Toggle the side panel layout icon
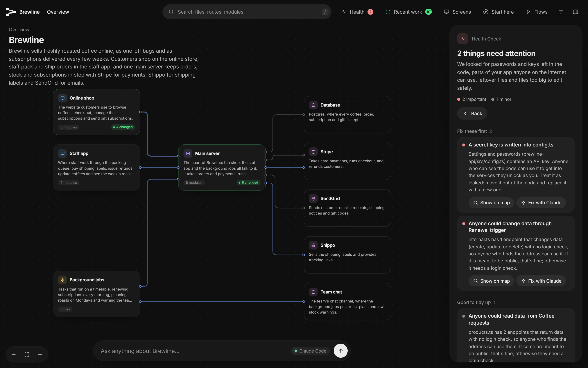 (575, 12)
